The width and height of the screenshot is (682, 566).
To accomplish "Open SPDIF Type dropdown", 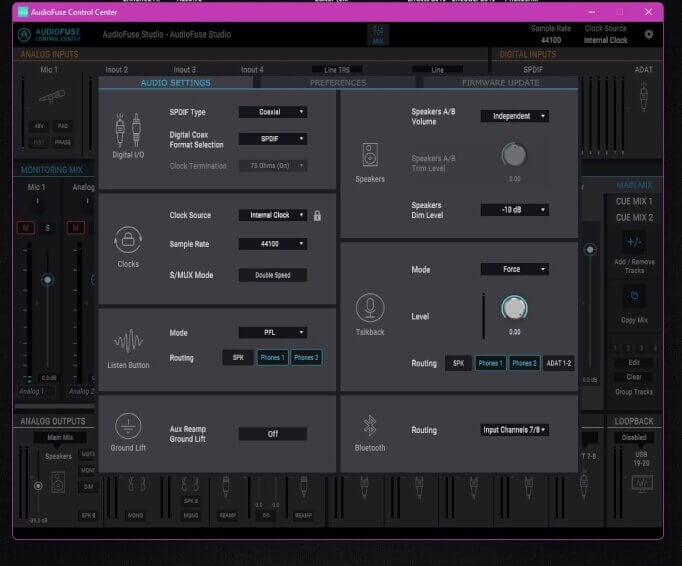I will click(273, 112).
